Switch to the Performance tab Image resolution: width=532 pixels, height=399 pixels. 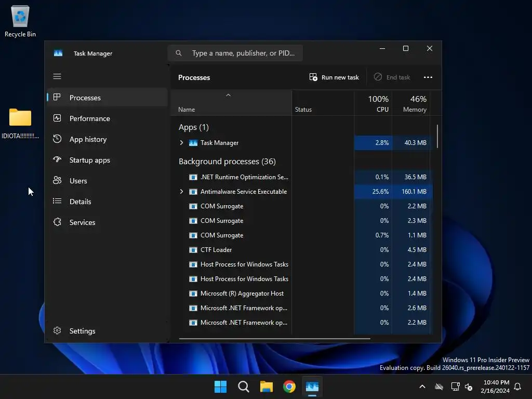[x=107, y=118]
